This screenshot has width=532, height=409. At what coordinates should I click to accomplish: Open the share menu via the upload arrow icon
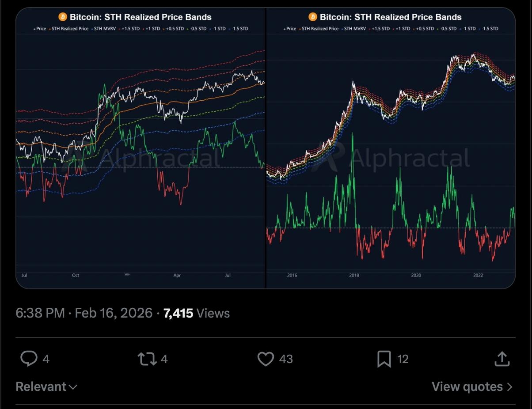(502, 359)
